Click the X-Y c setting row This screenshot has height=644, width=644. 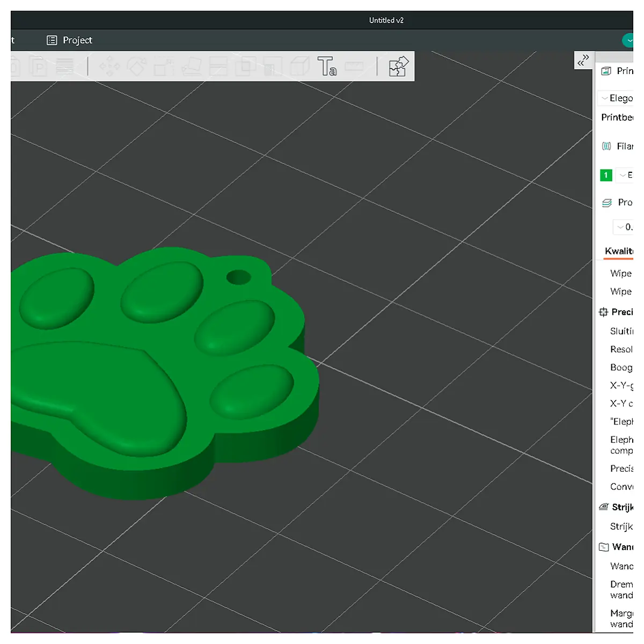tap(621, 403)
